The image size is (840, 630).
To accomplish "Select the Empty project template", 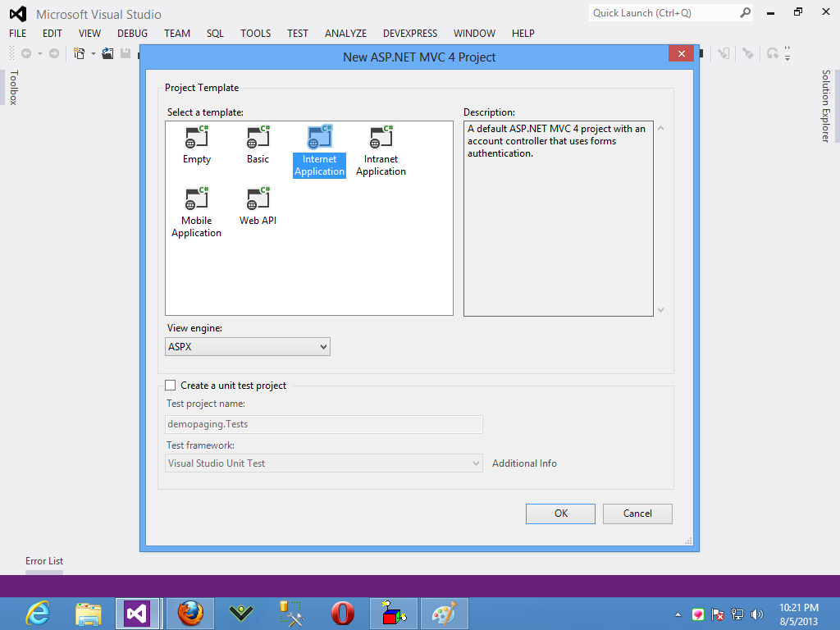I will coord(197,144).
